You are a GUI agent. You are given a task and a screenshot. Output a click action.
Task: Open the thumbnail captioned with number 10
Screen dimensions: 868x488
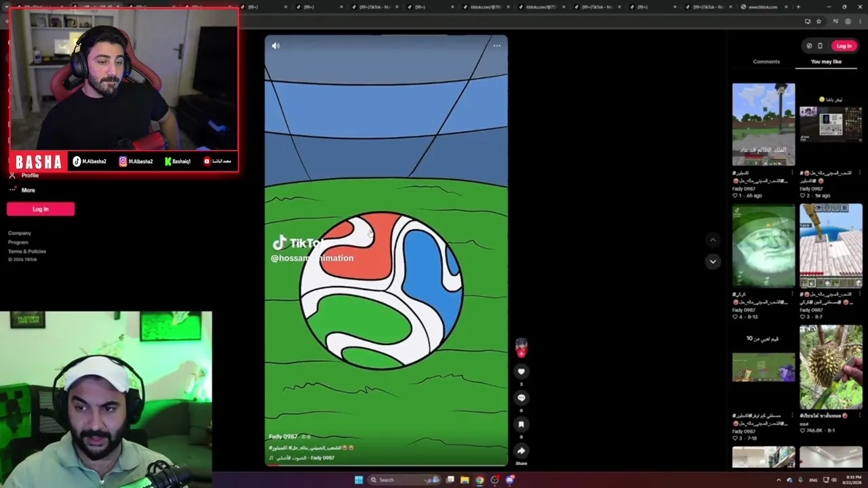(764, 367)
